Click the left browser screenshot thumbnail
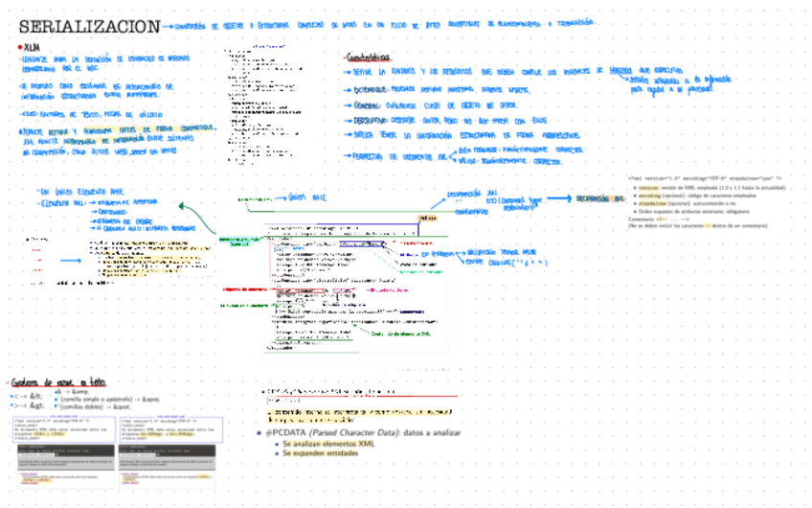 [66, 467]
